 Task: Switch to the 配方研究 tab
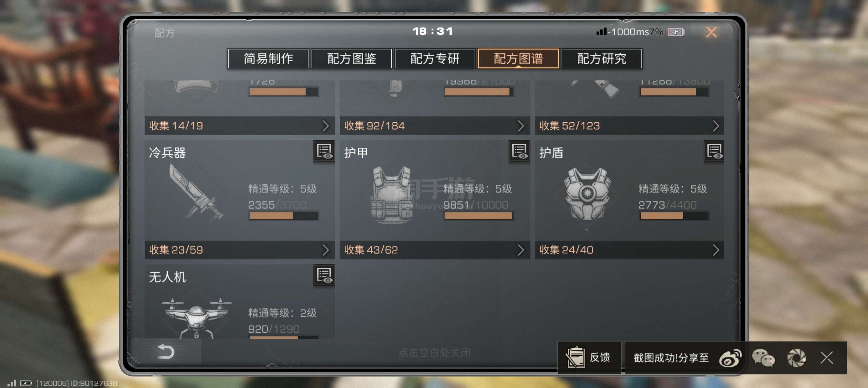click(602, 59)
